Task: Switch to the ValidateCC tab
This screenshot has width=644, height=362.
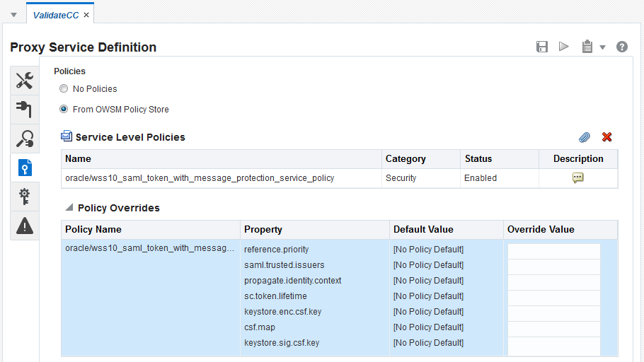Action: (55, 15)
